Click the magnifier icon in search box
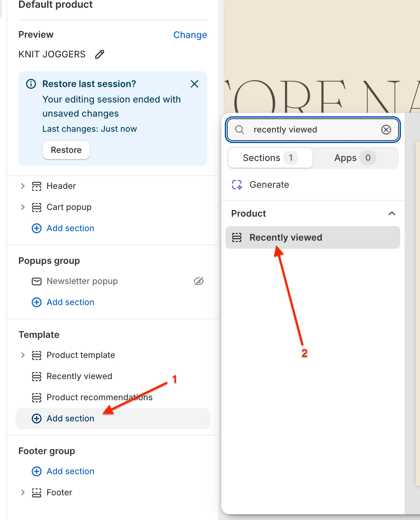This screenshot has width=420, height=520. [240, 130]
